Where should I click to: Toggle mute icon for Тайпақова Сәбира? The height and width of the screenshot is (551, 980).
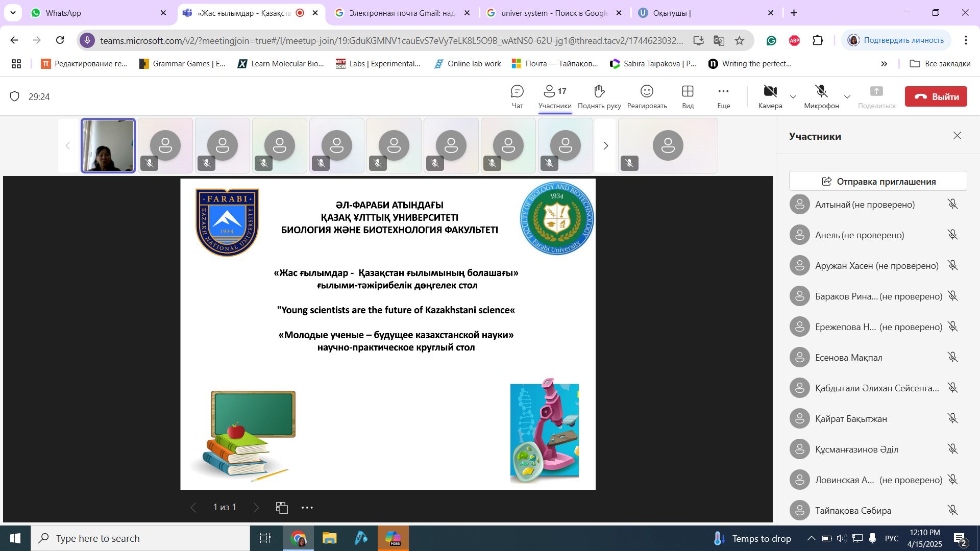coord(952,510)
